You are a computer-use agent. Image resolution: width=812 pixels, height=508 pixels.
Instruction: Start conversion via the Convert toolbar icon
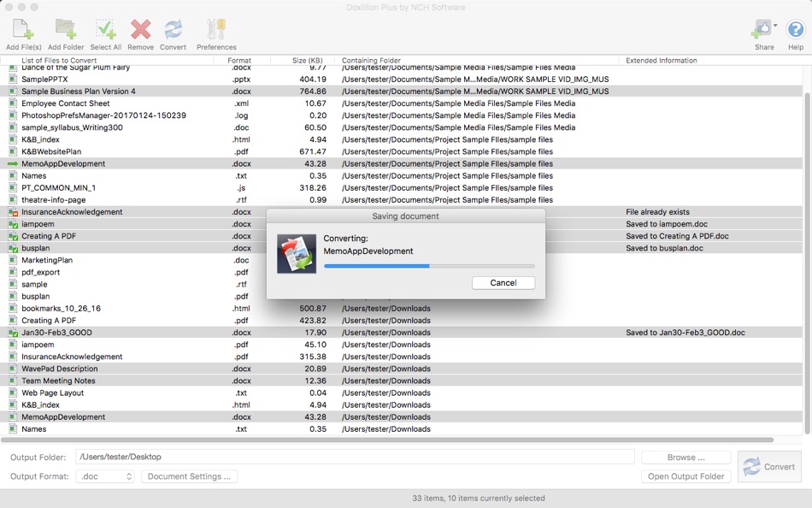(x=174, y=27)
